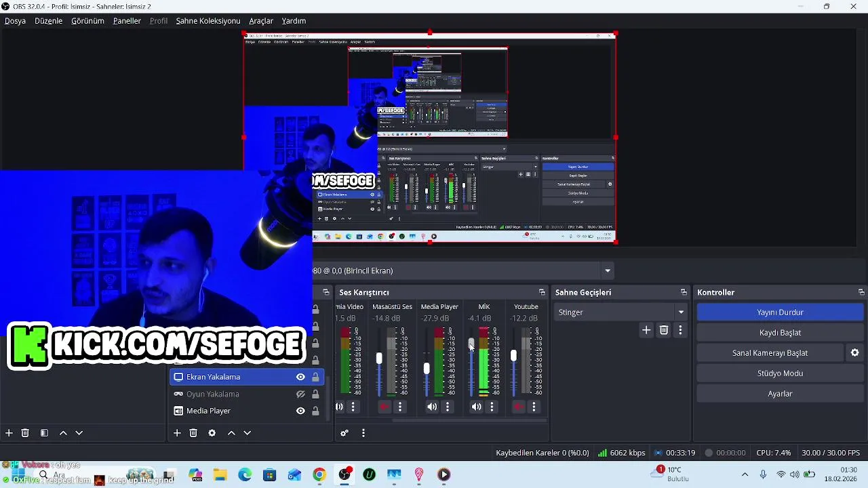Click Kaydı Başlat to start recording
The height and width of the screenshot is (488, 868).
pyautogui.click(x=780, y=333)
